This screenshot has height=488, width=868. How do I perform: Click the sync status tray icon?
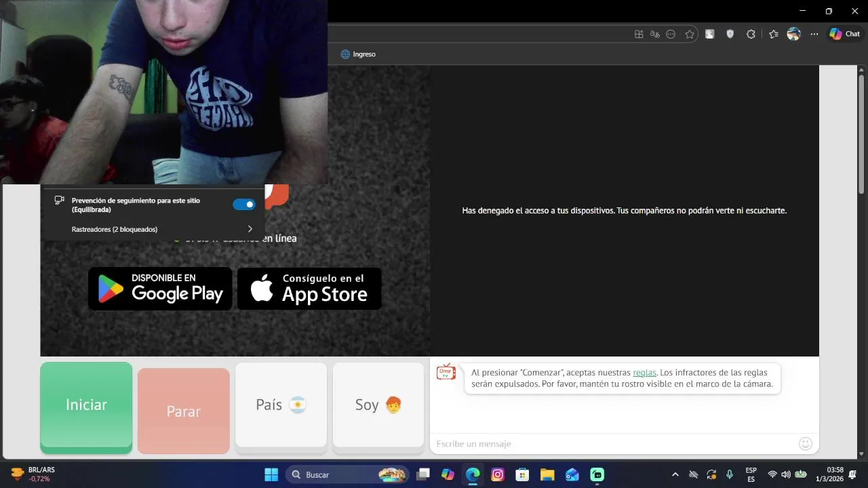point(711,474)
